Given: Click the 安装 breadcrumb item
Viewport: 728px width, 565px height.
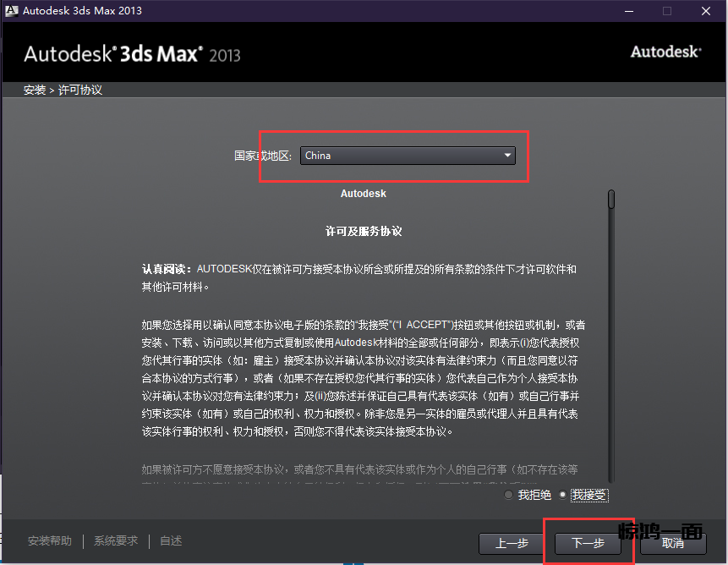Looking at the screenshot, I should (x=35, y=90).
